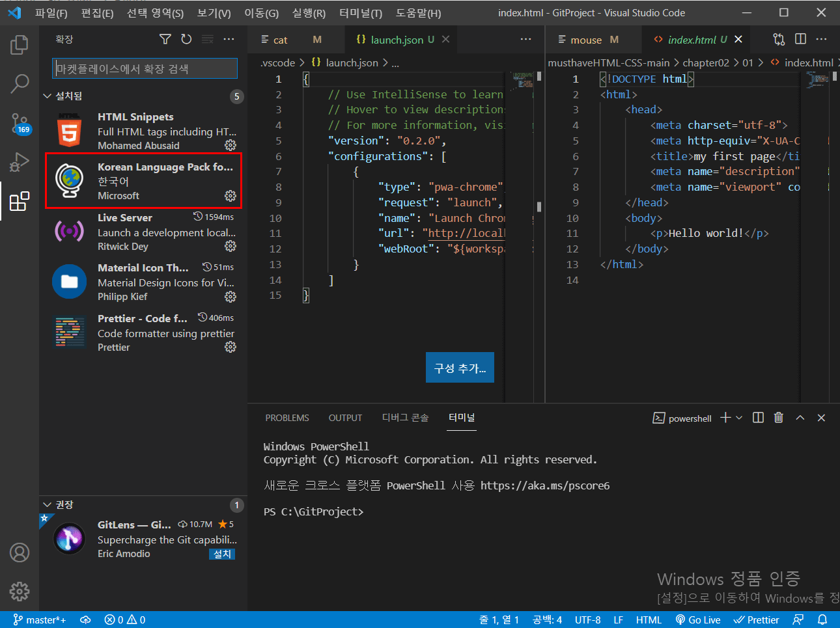The image size is (840, 628).
Task: Close the launch.json tab
Action: pos(446,39)
